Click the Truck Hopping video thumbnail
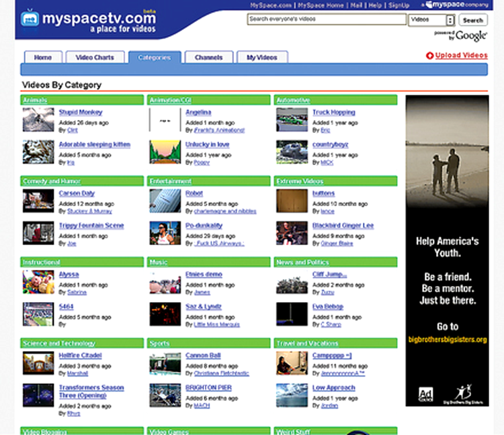The width and height of the screenshot is (504, 435). pyautogui.click(x=292, y=119)
